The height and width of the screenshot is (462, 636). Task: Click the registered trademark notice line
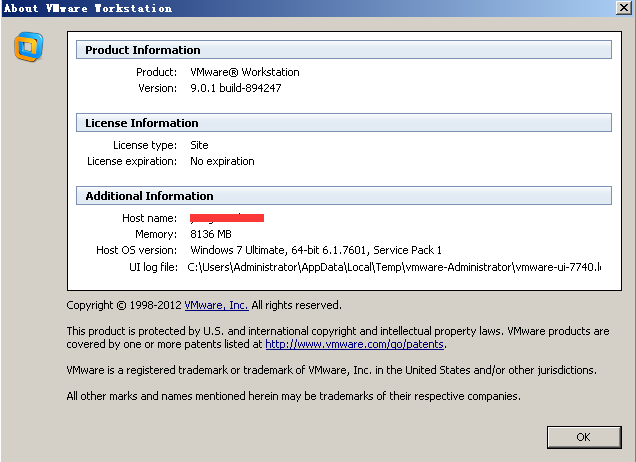coord(331,370)
